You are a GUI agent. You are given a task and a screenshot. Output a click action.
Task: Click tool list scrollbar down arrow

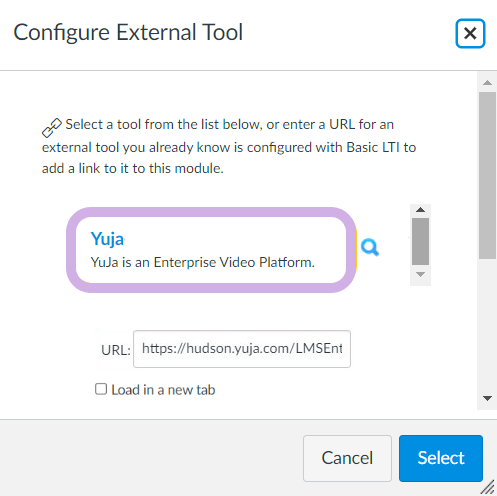(x=420, y=274)
